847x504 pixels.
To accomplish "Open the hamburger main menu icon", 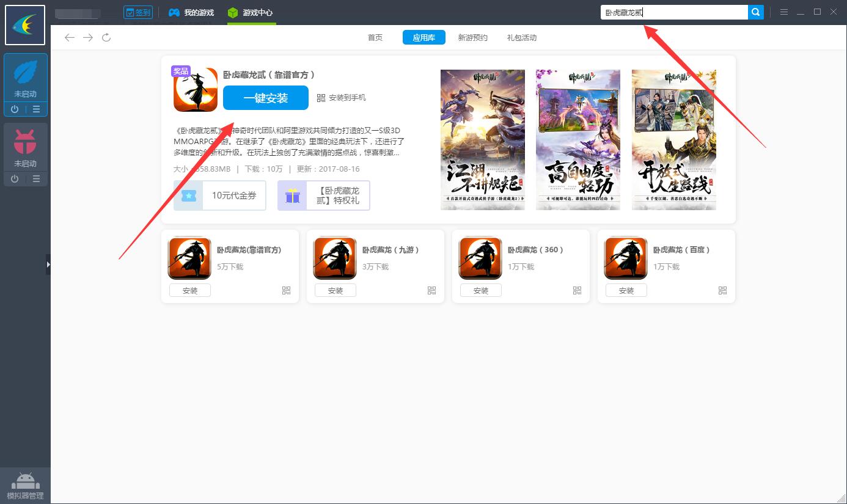I will (x=784, y=12).
